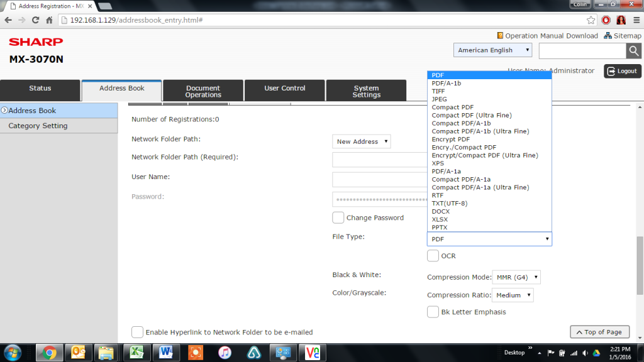Enable the OCR checkbox
This screenshot has width=644, height=362.
433,256
